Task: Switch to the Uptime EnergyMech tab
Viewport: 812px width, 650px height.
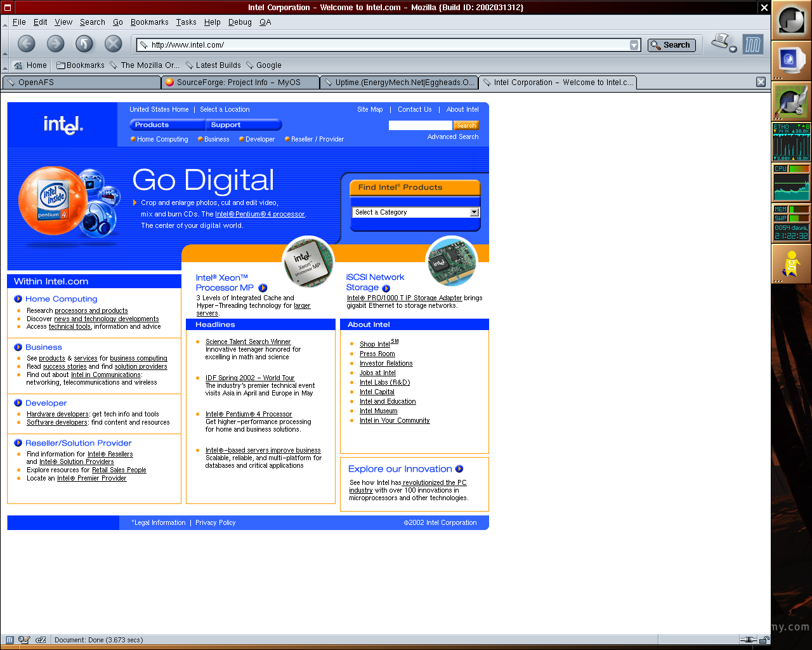Action: click(x=398, y=83)
